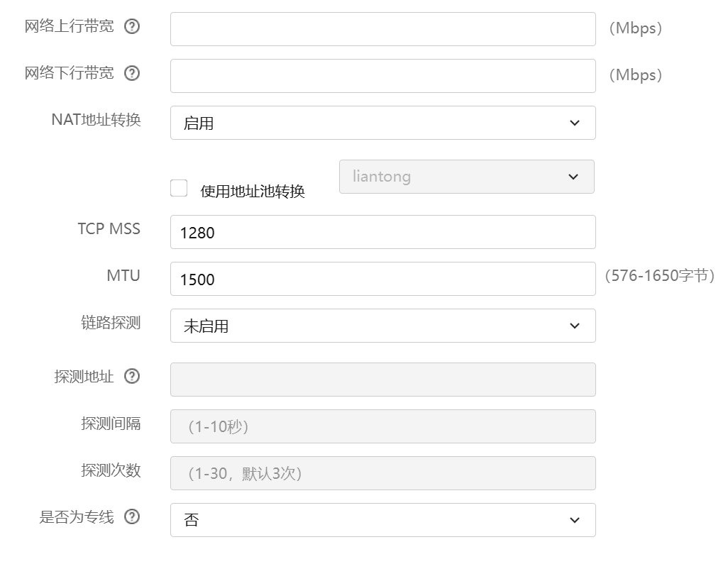Click the 链路探测 field label
This screenshot has height=564, width=728.
coord(111,323)
